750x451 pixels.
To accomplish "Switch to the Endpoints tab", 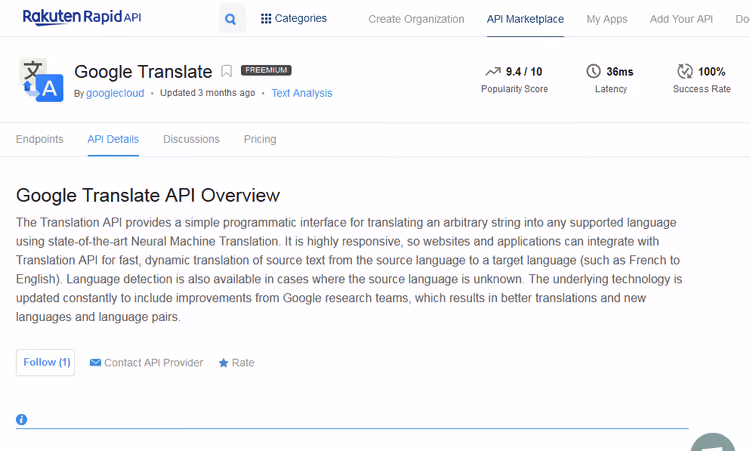I will coord(40,139).
